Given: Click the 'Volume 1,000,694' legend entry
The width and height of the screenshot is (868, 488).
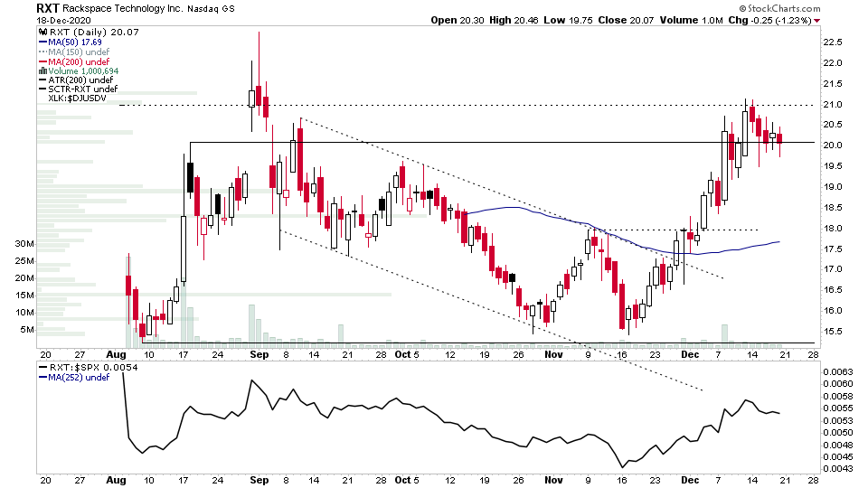Looking at the screenshot, I should coord(83,70).
